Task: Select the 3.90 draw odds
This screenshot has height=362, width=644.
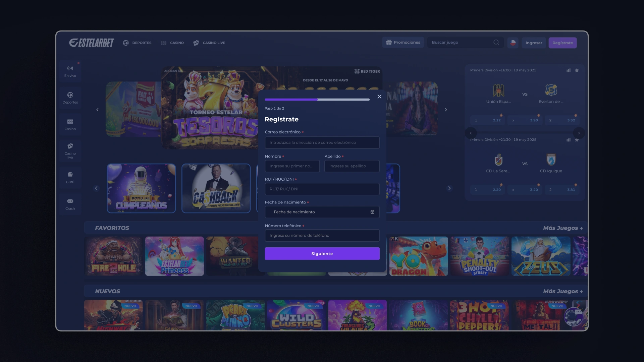Action: 525,120
